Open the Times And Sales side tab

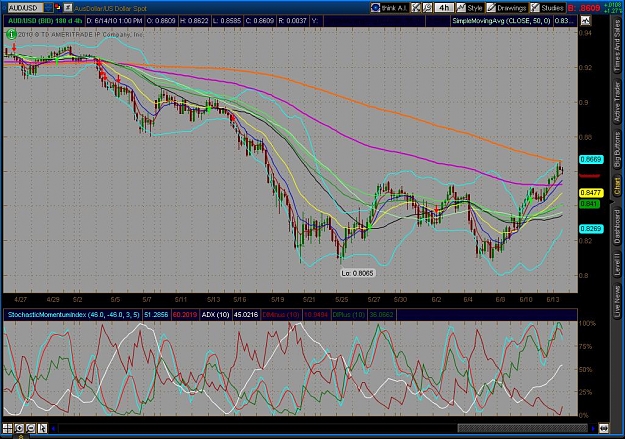coord(617,46)
